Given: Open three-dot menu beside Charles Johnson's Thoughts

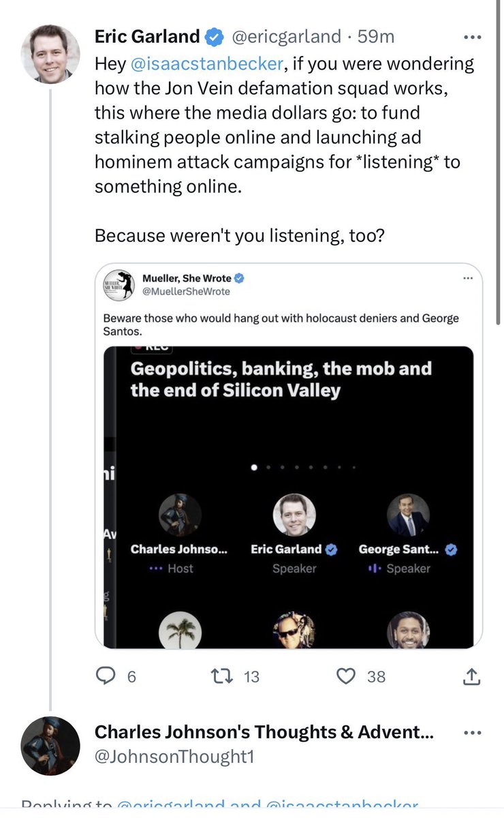Looking at the screenshot, I should click(472, 733).
